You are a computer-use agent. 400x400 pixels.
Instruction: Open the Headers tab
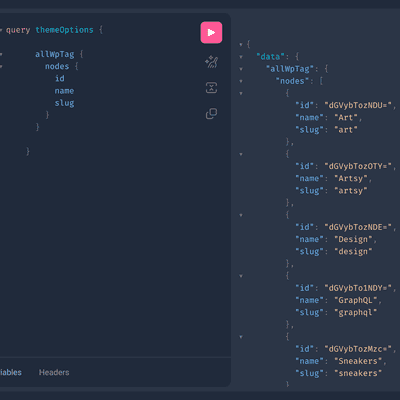[x=54, y=372]
